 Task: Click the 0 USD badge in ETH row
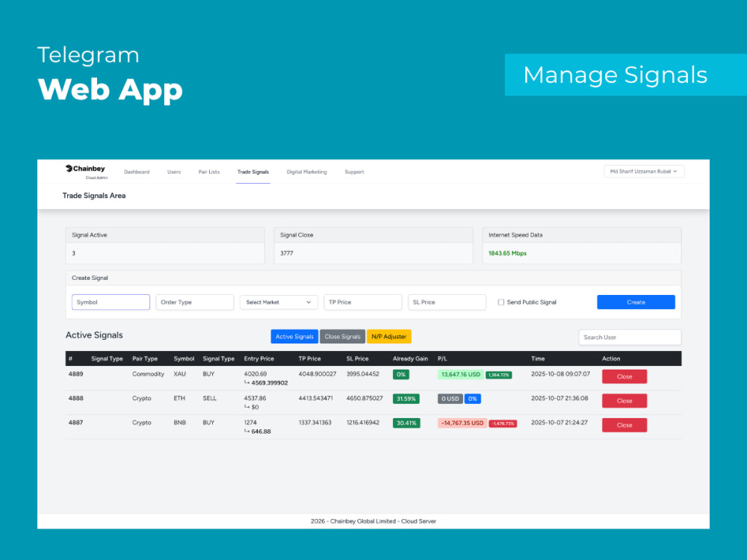450,399
